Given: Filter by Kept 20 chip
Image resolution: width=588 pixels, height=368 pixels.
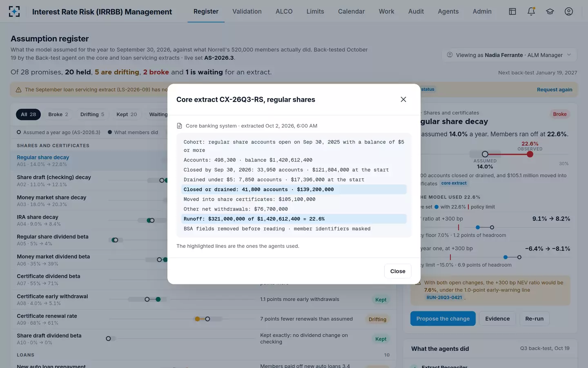Looking at the screenshot, I should [127, 114].
